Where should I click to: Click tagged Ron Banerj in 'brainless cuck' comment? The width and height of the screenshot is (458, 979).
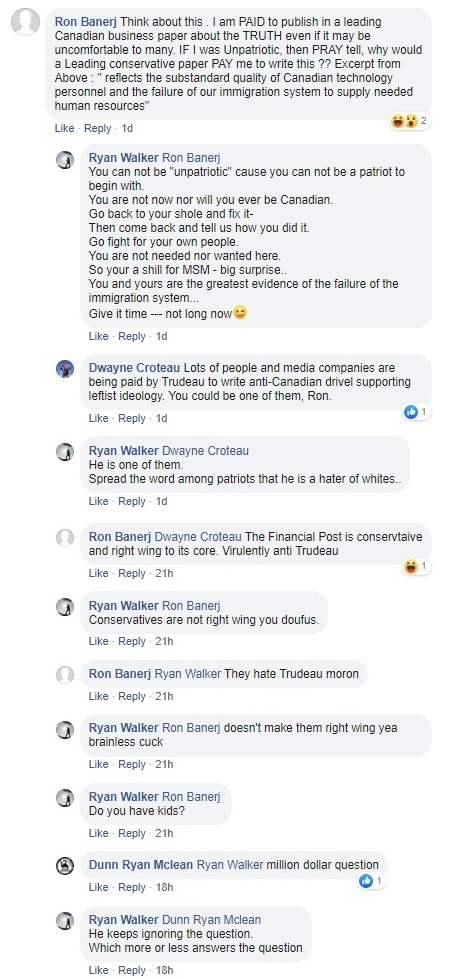pos(192,727)
